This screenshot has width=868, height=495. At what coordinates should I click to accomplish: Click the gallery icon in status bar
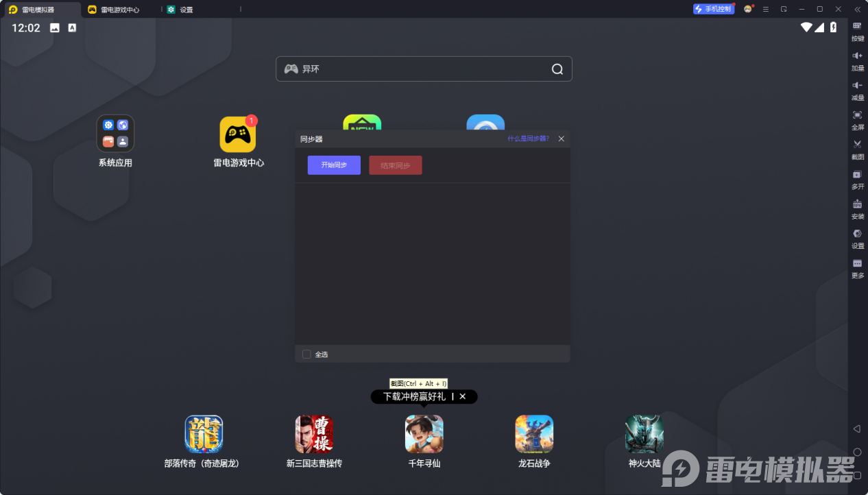(x=55, y=28)
